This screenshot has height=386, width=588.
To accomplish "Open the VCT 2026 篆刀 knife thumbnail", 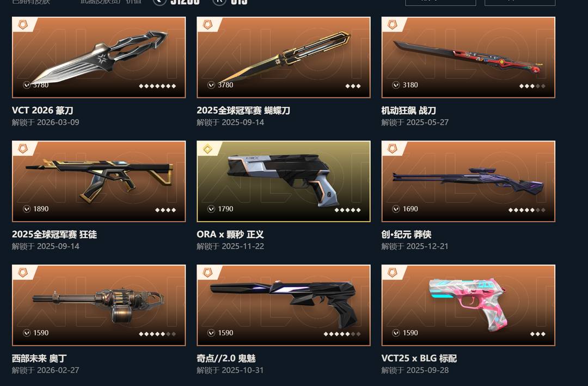I will click(99, 57).
